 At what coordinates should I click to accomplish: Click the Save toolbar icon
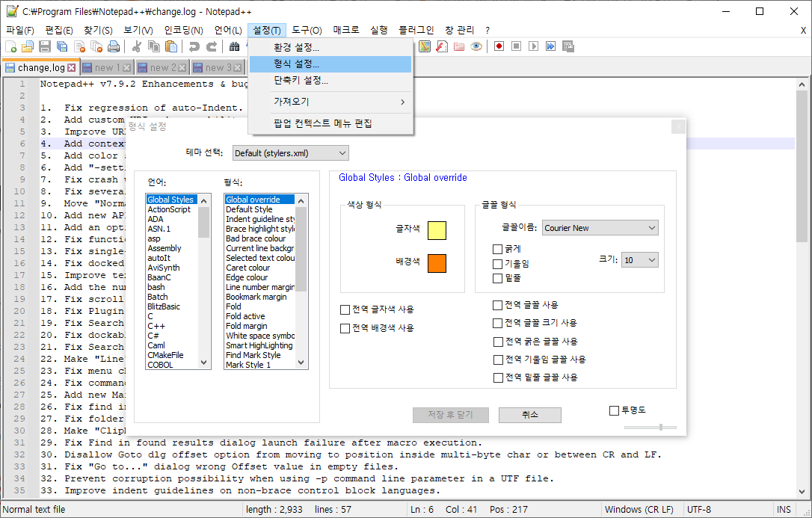(45, 46)
